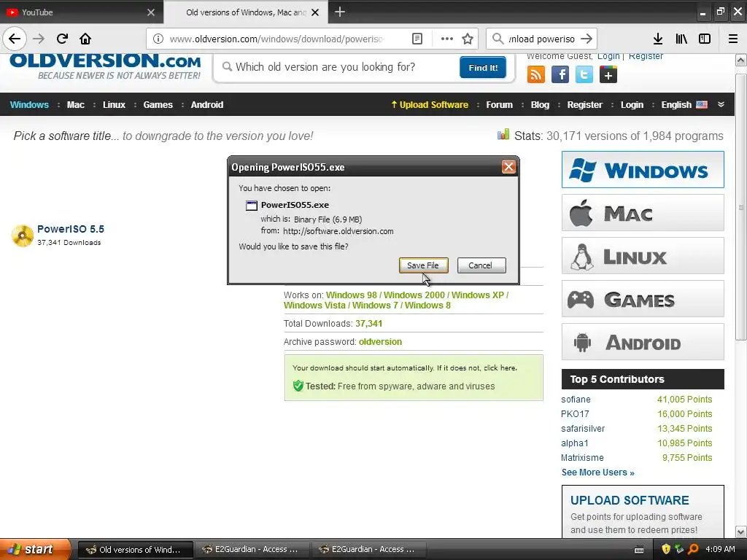747x560 pixels.
Task: Open the Firefox hamburger menu
Action: coord(733,39)
